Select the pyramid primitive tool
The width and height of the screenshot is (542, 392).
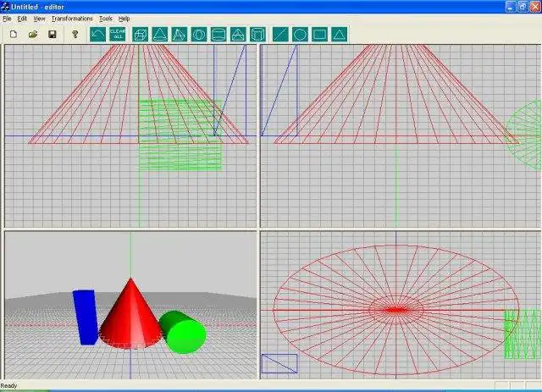point(179,35)
